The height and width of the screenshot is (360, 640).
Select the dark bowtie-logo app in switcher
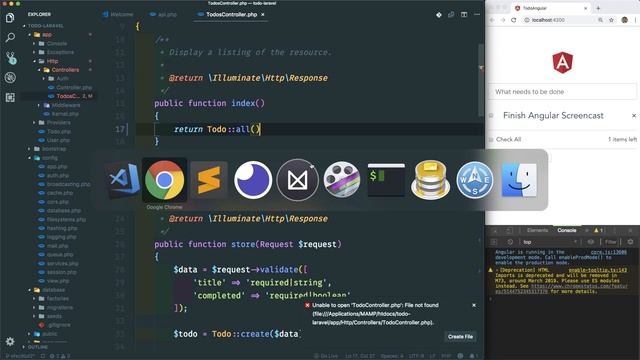click(x=297, y=180)
